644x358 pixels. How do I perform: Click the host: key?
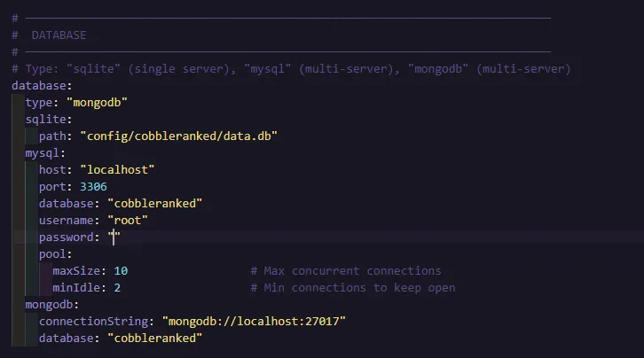[56, 170]
